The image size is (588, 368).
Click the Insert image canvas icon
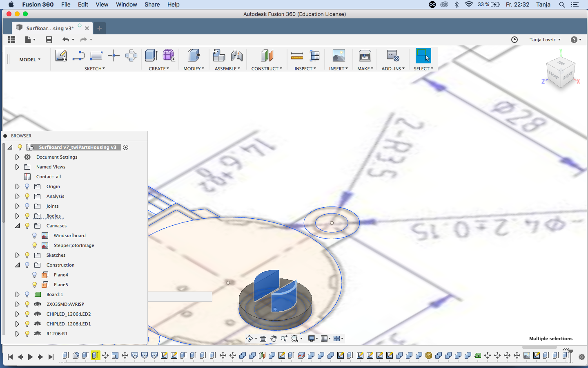pyautogui.click(x=339, y=56)
